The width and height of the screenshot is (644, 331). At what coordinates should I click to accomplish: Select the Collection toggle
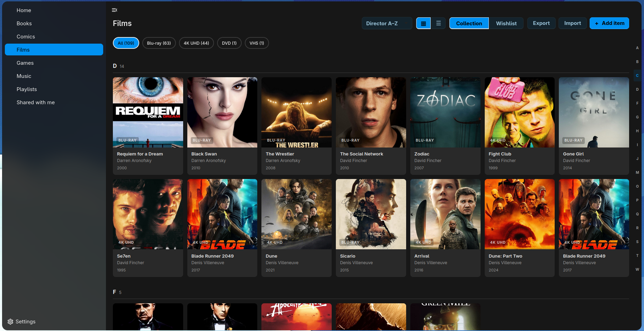click(x=469, y=23)
